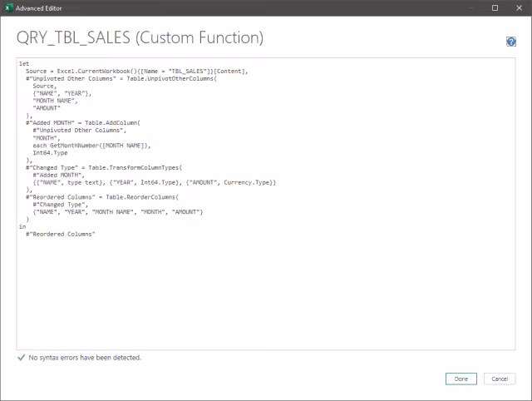Click the Source = Excel.CurrentWorkbook line

pyautogui.click(x=136, y=72)
